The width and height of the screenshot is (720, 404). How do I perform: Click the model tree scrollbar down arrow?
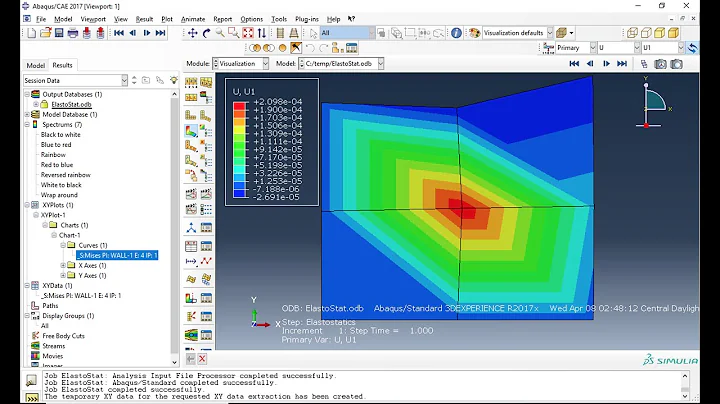(x=174, y=362)
